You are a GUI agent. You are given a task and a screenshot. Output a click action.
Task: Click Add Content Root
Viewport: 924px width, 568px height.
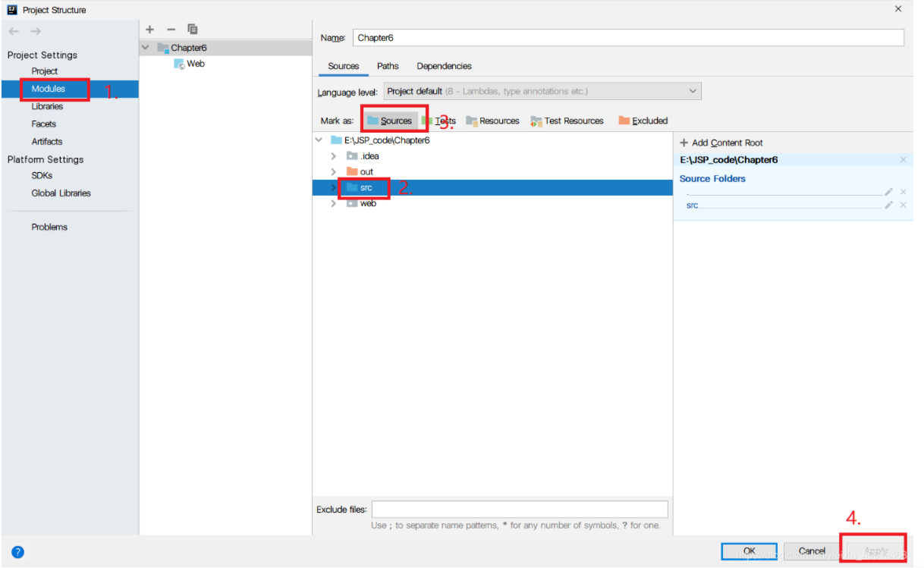click(721, 143)
